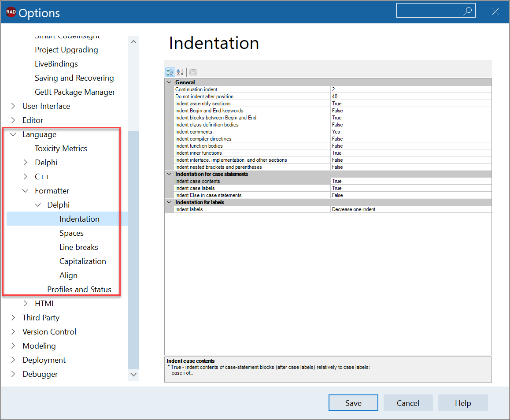The width and height of the screenshot is (510, 420).
Task: Click the search magnifier icon in title bar
Action: point(467,11)
